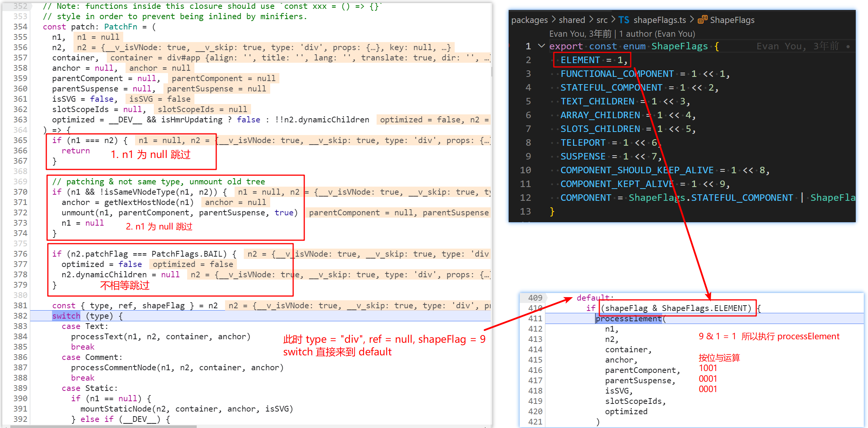Select ShapeFlags symbol in breadcrumb
Image resolution: width=868 pixels, height=428 pixels.
point(732,20)
